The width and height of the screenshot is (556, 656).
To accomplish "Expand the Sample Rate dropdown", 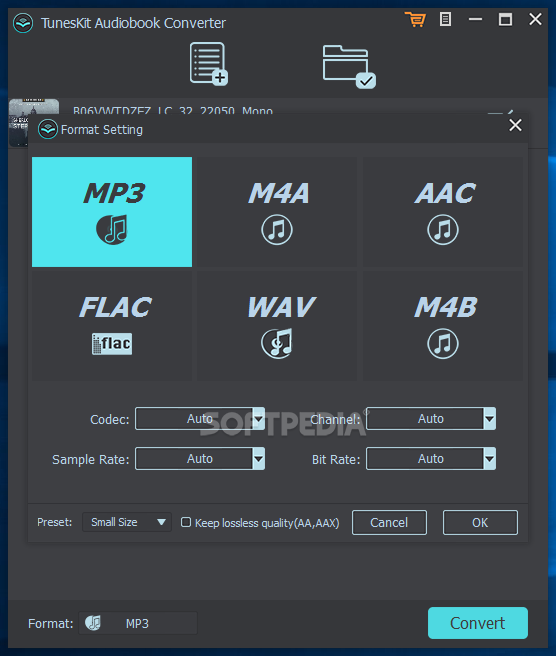I will (259, 459).
